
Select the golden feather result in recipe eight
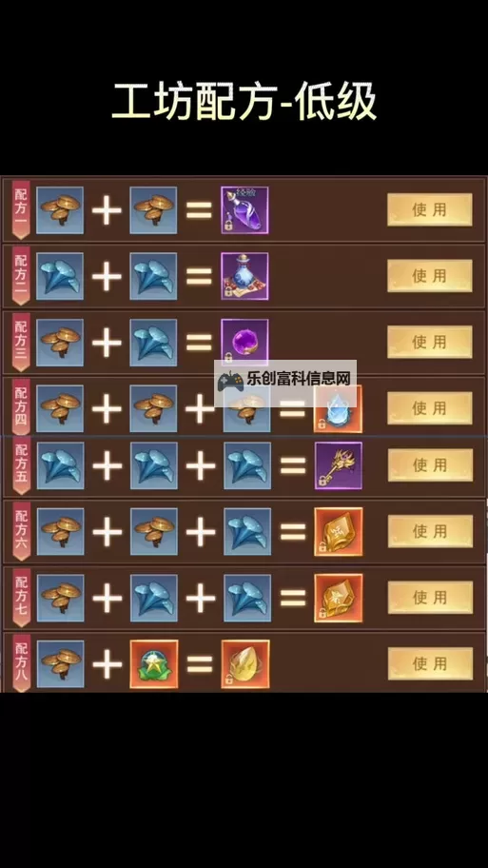(245, 663)
